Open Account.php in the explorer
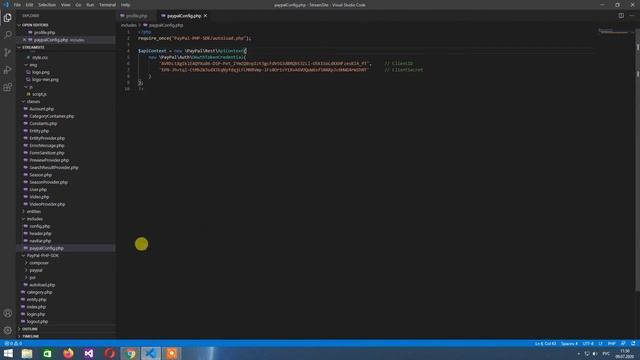Image resolution: width=640 pixels, height=360 pixels. [x=41, y=109]
